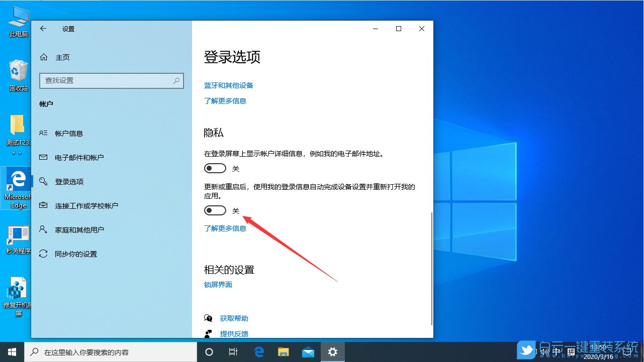Viewport: 644px width, 362px height.
Task: Open File Explorer from the taskbar
Action: point(283,352)
